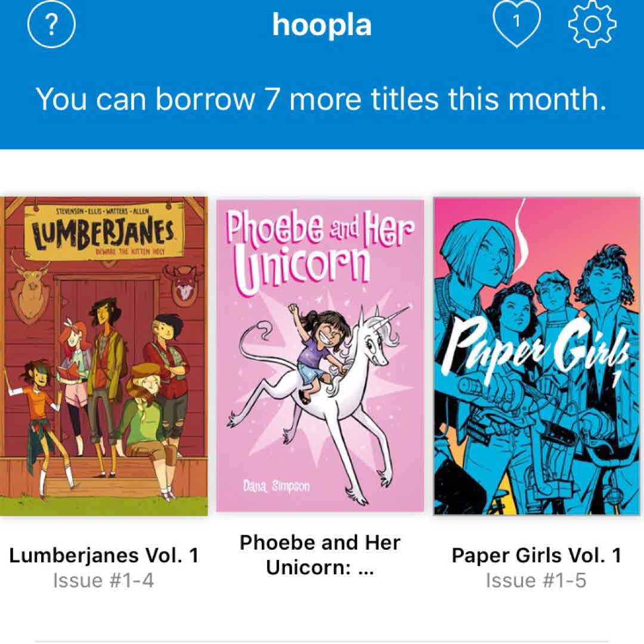The height and width of the screenshot is (644, 644).
Task: Select the Paper Girls Vol. 1 title text
Action: [537, 555]
